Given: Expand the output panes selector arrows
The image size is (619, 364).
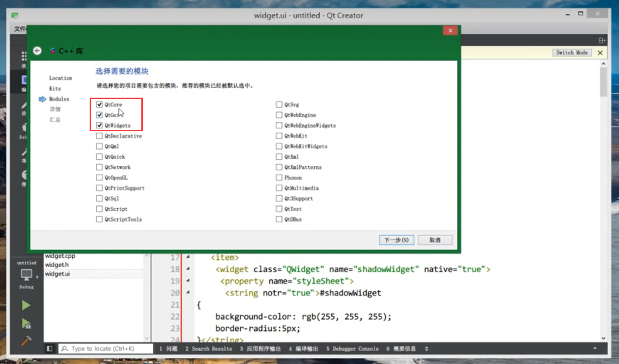Looking at the screenshot, I should pyautogui.click(x=426, y=349).
